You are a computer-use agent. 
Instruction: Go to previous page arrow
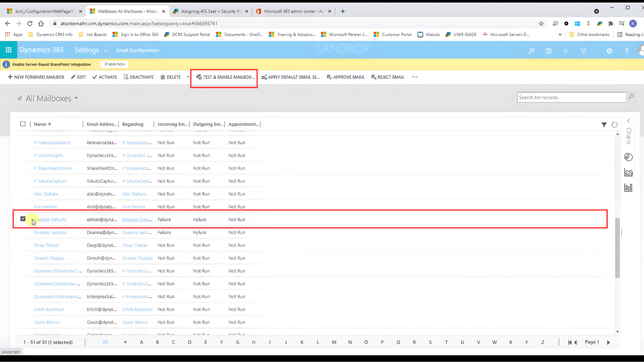(x=576, y=342)
